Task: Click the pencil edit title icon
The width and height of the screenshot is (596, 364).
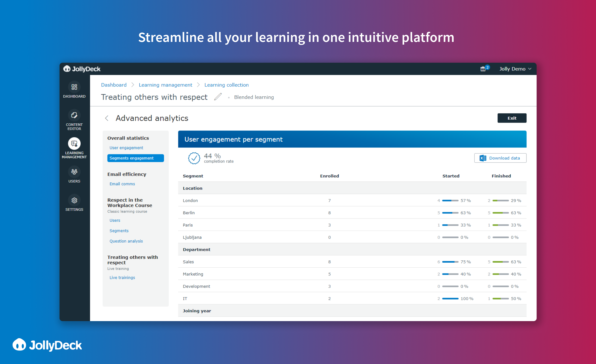Action: click(218, 97)
